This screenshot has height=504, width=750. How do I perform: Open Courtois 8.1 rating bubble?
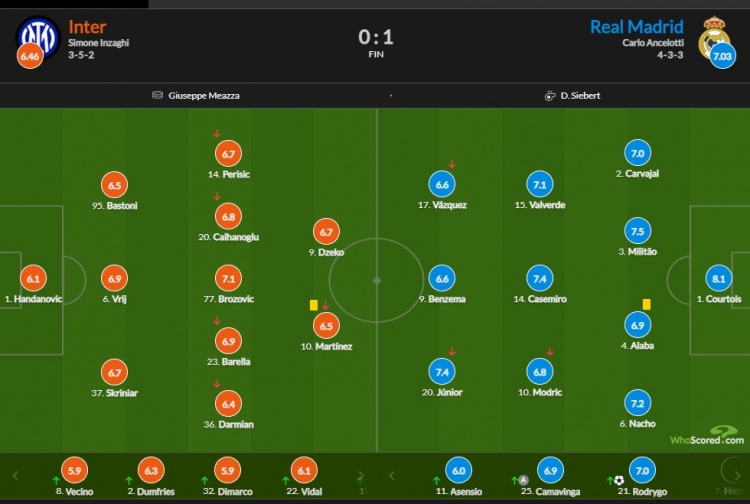coord(718,279)
